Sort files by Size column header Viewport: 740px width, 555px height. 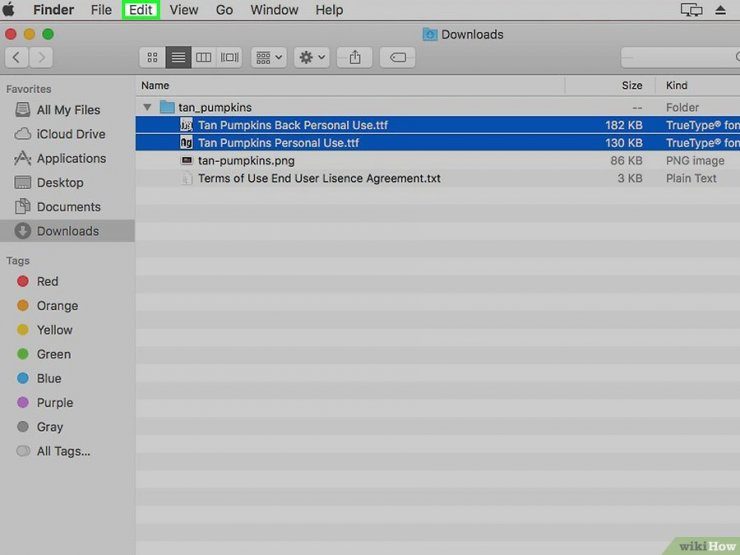coord(631,86)
